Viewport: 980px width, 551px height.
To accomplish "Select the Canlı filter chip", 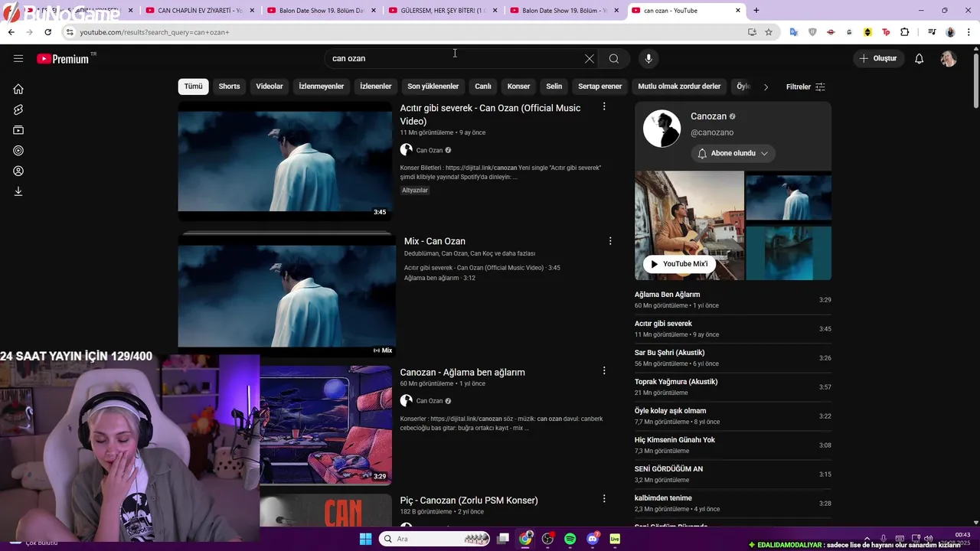I will coord(482,86).
